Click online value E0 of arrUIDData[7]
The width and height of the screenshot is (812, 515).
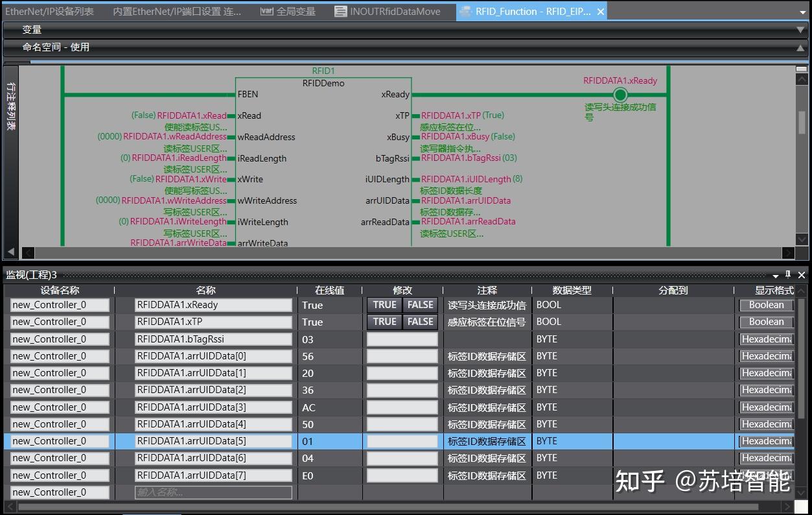(308, 475)
